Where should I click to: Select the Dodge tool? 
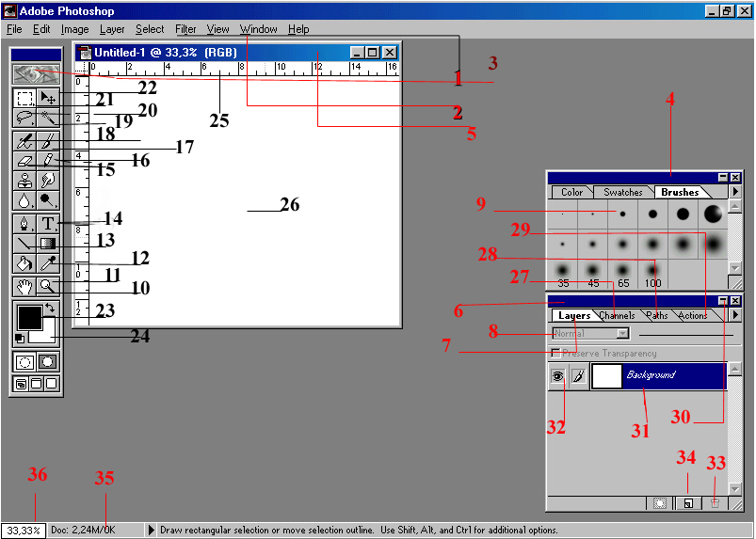coord(48,199)
